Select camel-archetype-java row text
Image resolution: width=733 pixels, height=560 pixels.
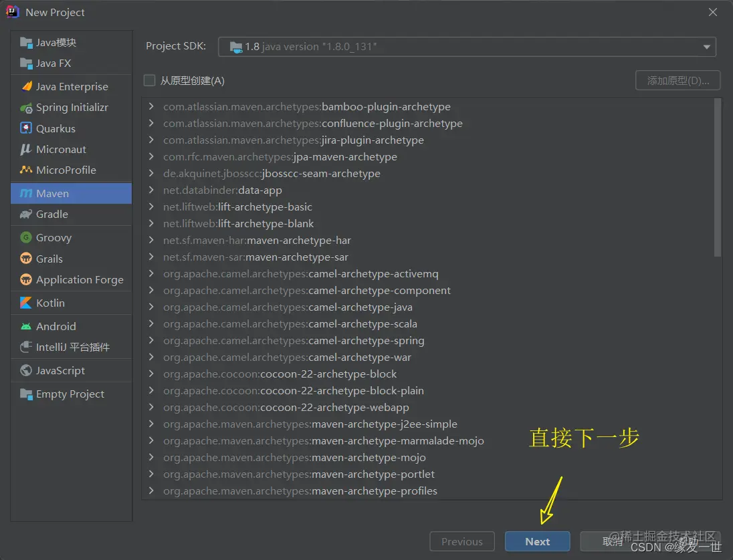pyautogui.click(x=288, y=307)
